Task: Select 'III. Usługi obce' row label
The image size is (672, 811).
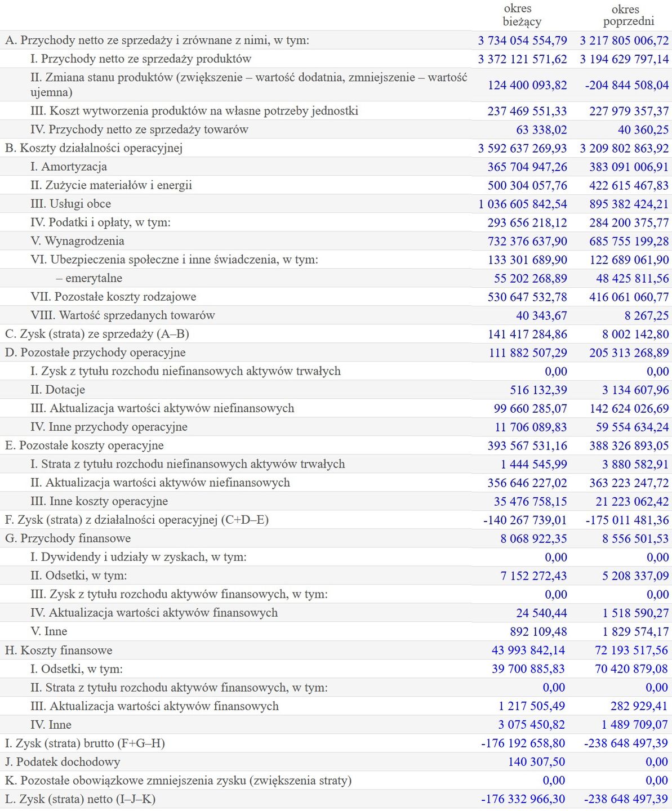Action: pyautogui.click(x=70, y=203)
